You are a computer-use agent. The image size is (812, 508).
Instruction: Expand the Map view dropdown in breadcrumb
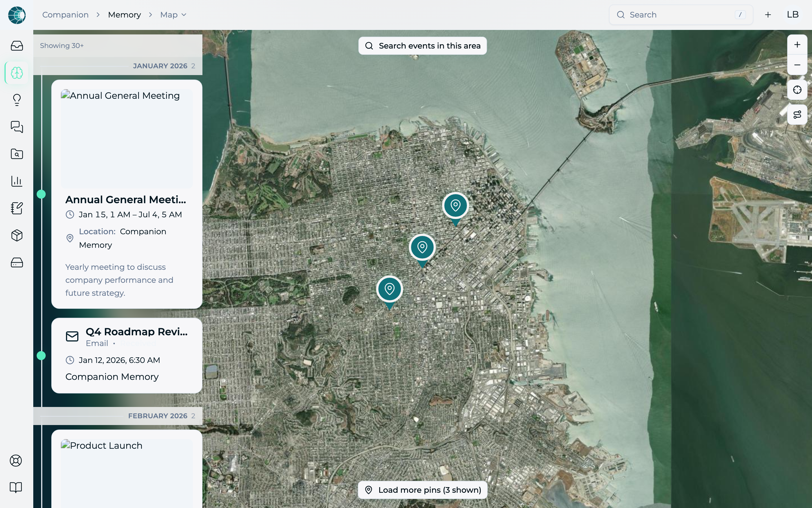173,15
